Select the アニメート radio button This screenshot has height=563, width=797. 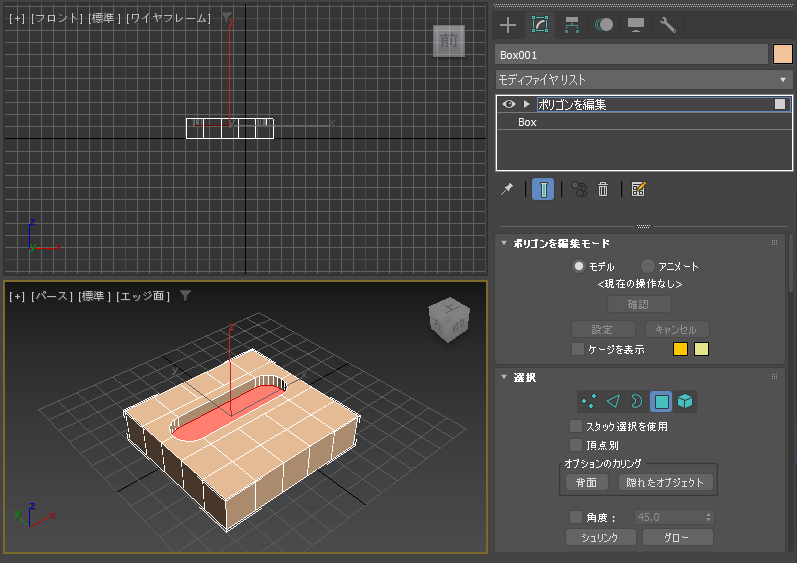click(x=647, y=266)
